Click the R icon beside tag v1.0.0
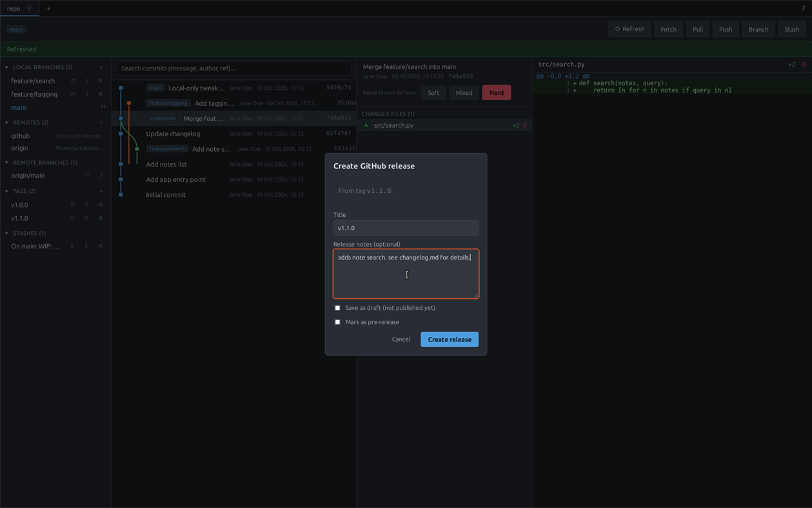The height and width of the screenshot is (508, 812). click(x=73, y=205)
